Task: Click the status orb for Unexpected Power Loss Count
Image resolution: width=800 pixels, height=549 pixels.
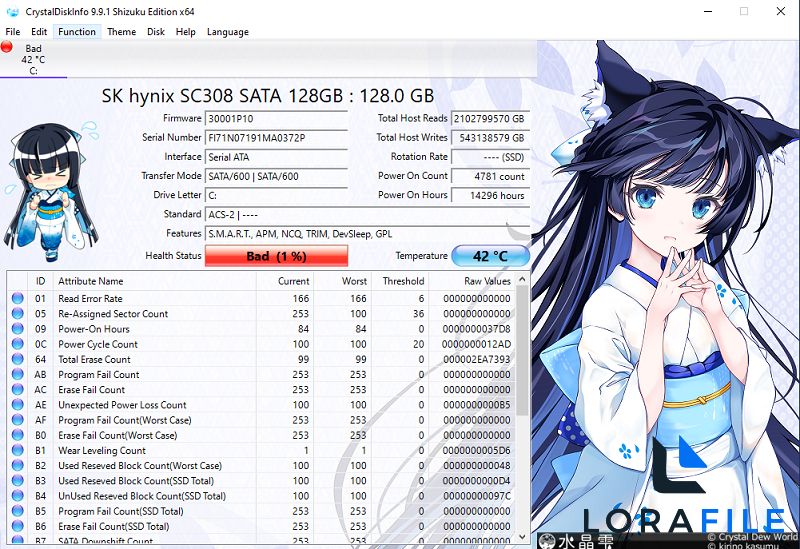Action: pyautogui.click(x=18, y=405)
